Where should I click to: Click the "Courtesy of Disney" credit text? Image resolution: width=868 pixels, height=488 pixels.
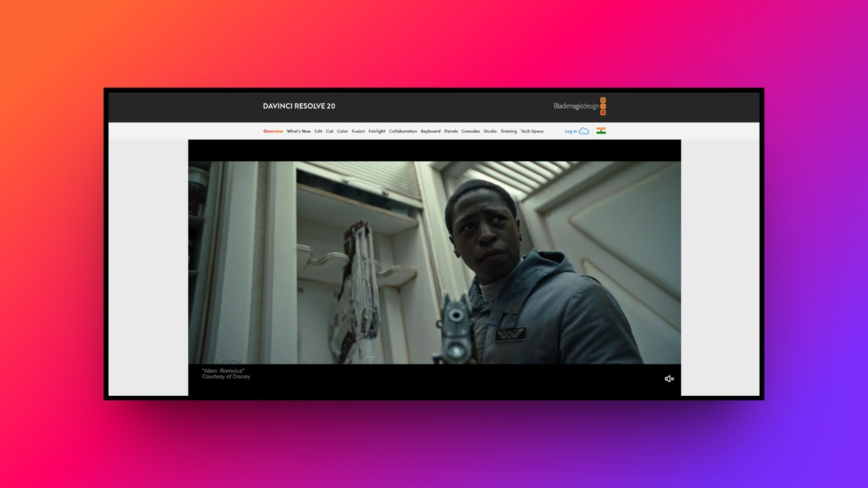pos(226,377)
